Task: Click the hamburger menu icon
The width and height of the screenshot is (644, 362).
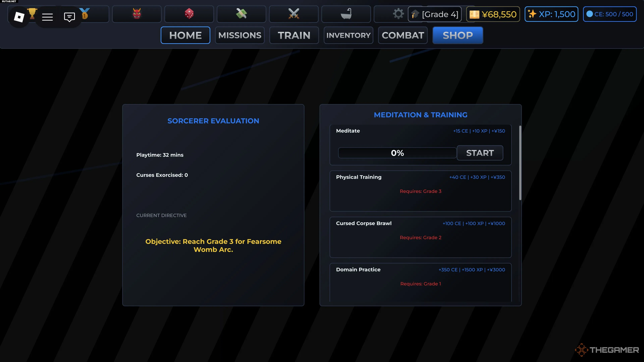Action: pos(47,17)
